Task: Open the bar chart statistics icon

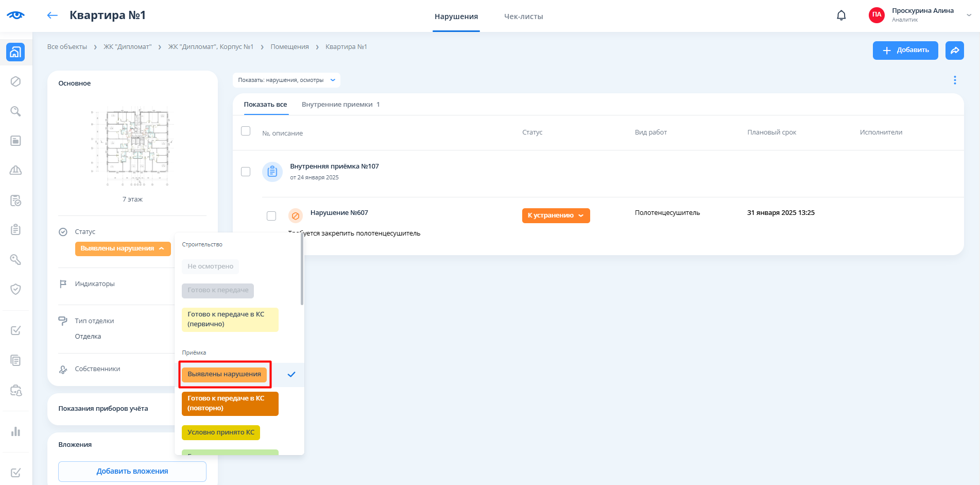Action: (x=15, y=431)
